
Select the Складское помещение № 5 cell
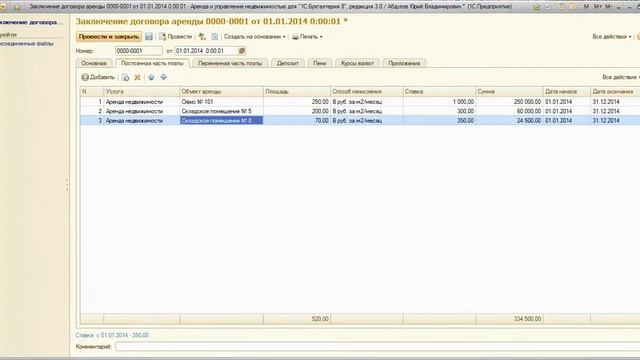(221, 111)
